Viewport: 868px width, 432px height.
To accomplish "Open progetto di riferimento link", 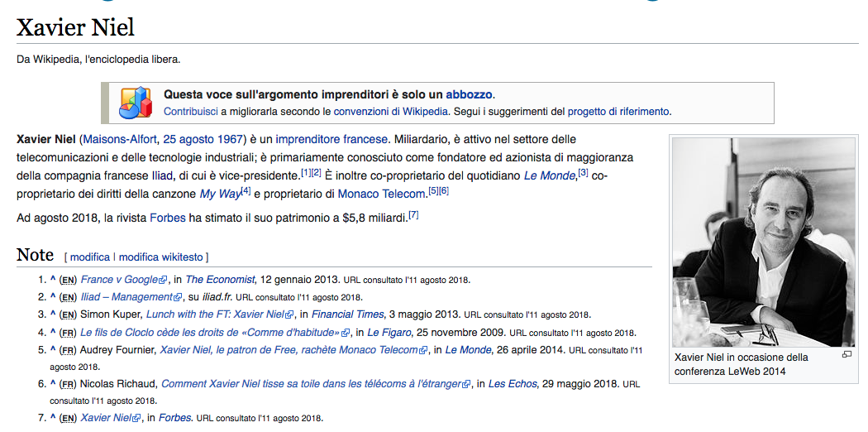I will [x=618, y=112].
